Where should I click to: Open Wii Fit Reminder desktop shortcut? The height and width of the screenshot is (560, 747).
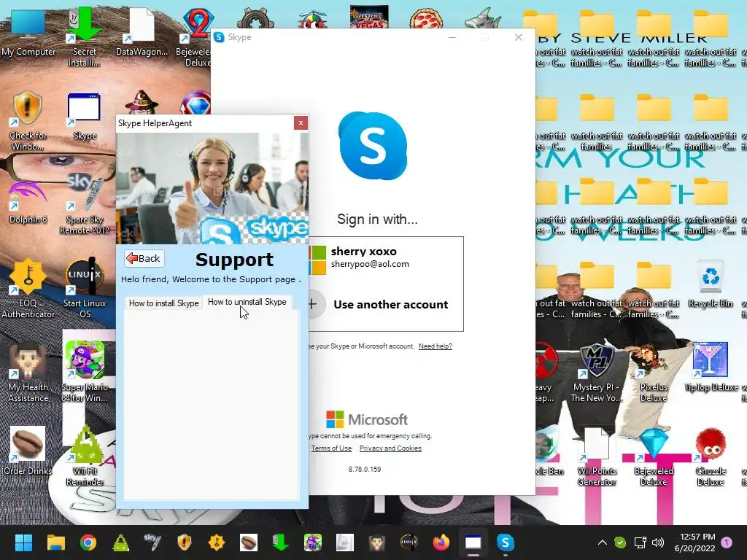pos(85,456)
